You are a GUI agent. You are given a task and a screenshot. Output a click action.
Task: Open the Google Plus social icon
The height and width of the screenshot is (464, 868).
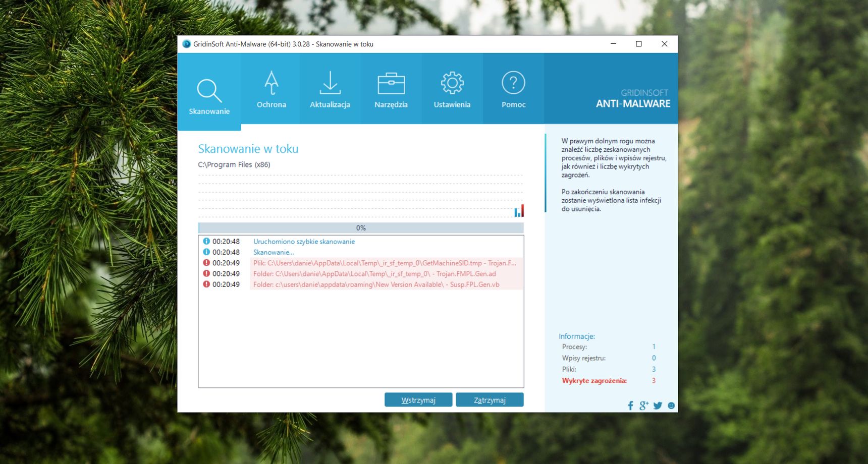pos(644,405)
